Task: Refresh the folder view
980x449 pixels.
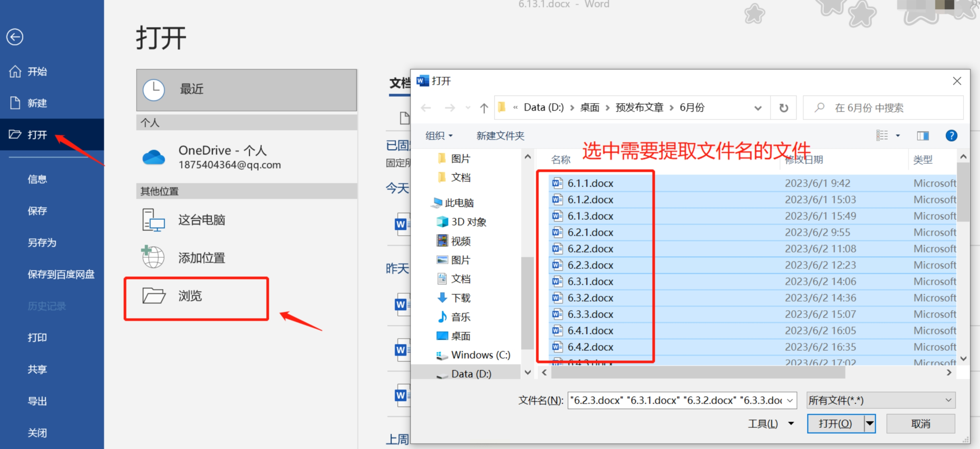Action: pos(783,108)
